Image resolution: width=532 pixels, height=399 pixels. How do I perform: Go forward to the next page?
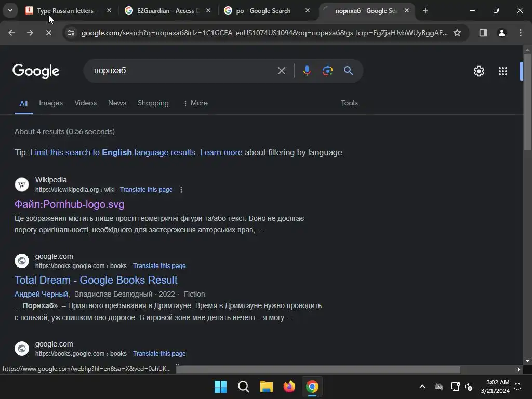(x=30, y=33)
